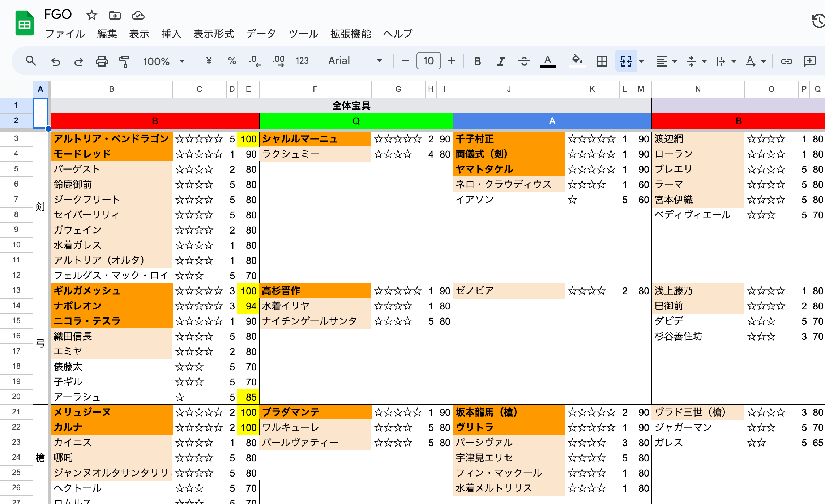Increase decimal places
This screenshot has height=504, width=825.
pyautogui.click(x=278, y=61)
